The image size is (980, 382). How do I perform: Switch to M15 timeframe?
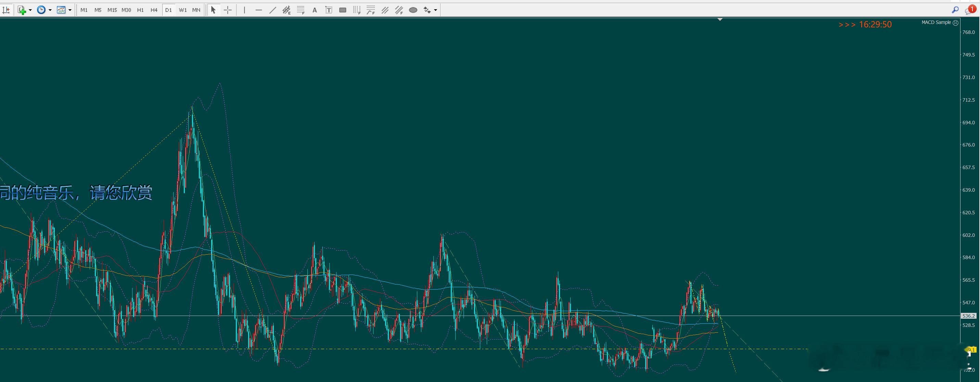click(x=112, y=10)
